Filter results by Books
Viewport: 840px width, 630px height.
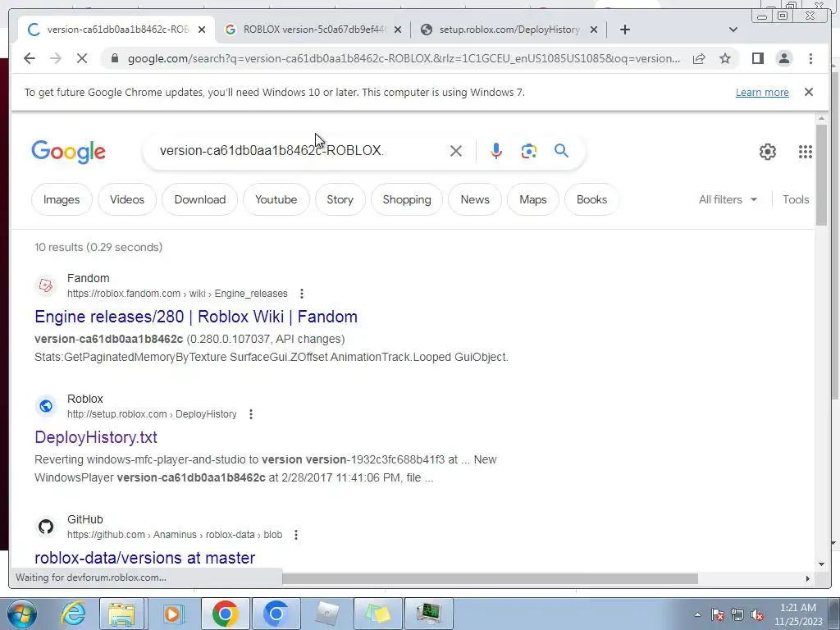tap(591, 199)
